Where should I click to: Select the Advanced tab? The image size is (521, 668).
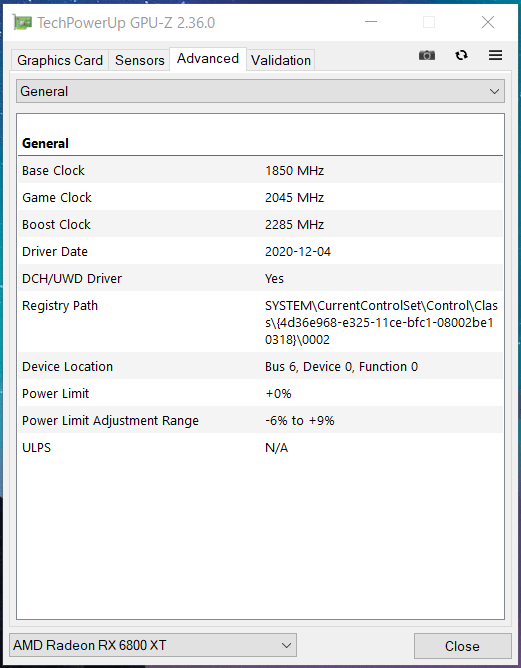[x=208, y=59]
